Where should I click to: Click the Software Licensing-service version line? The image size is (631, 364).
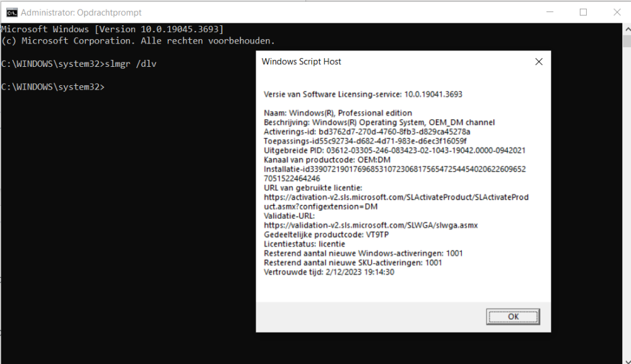click(363, 94)
